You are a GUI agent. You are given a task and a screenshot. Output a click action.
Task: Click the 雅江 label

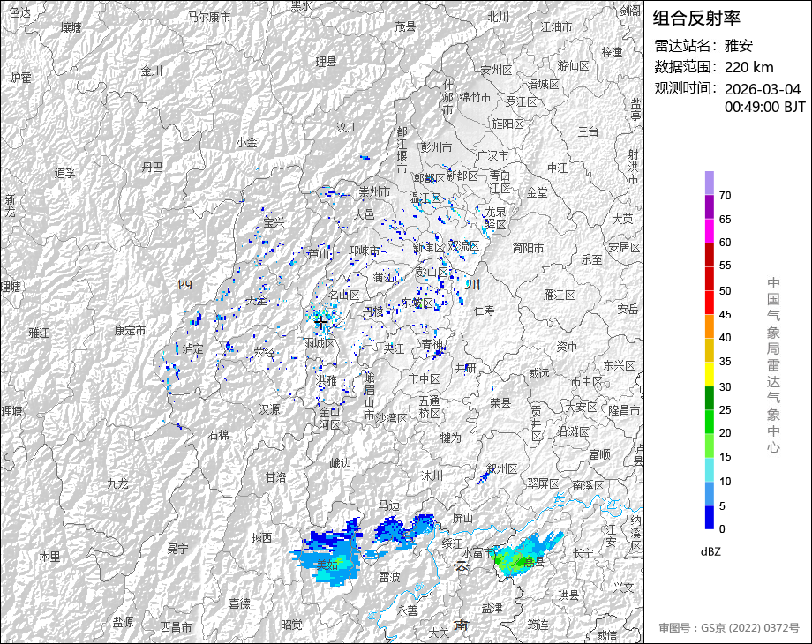[39, 333]
